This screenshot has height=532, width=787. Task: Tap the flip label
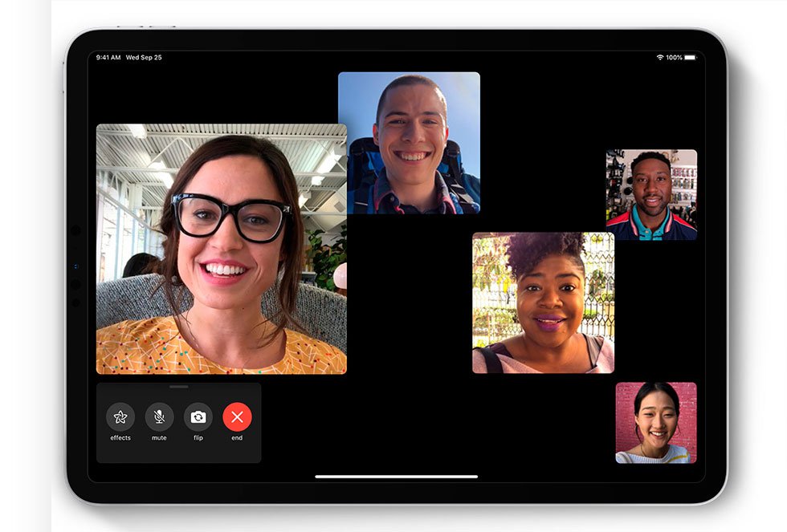click(x=198, y=438)
